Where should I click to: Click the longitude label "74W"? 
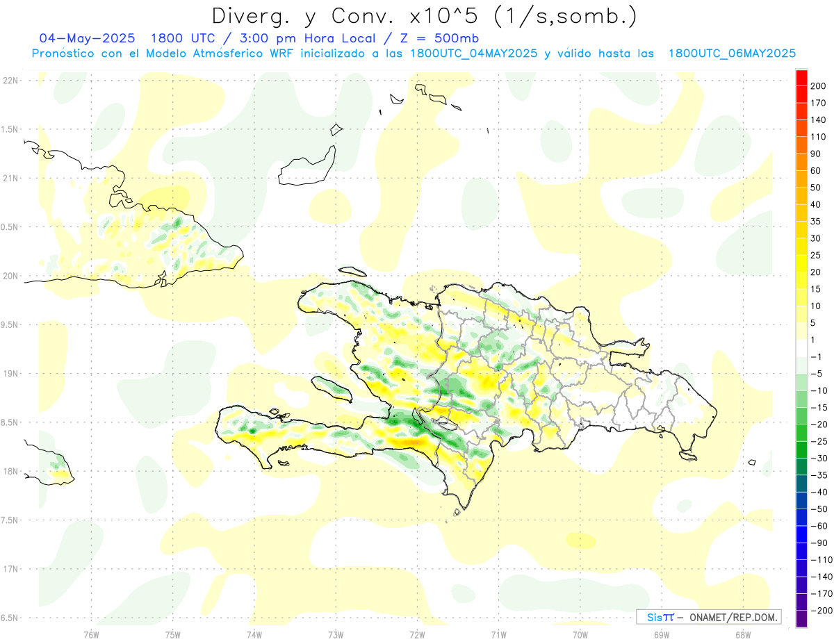pos(254,634)
